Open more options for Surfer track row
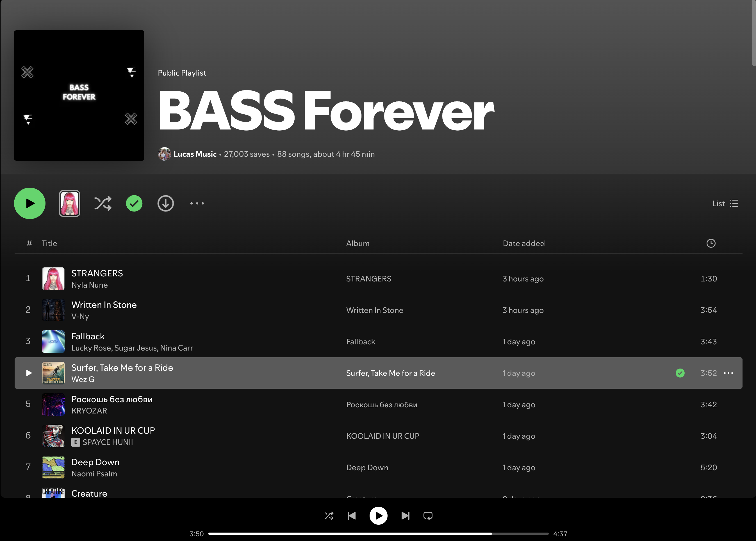 pyautogui.click(x=728, y=373)
